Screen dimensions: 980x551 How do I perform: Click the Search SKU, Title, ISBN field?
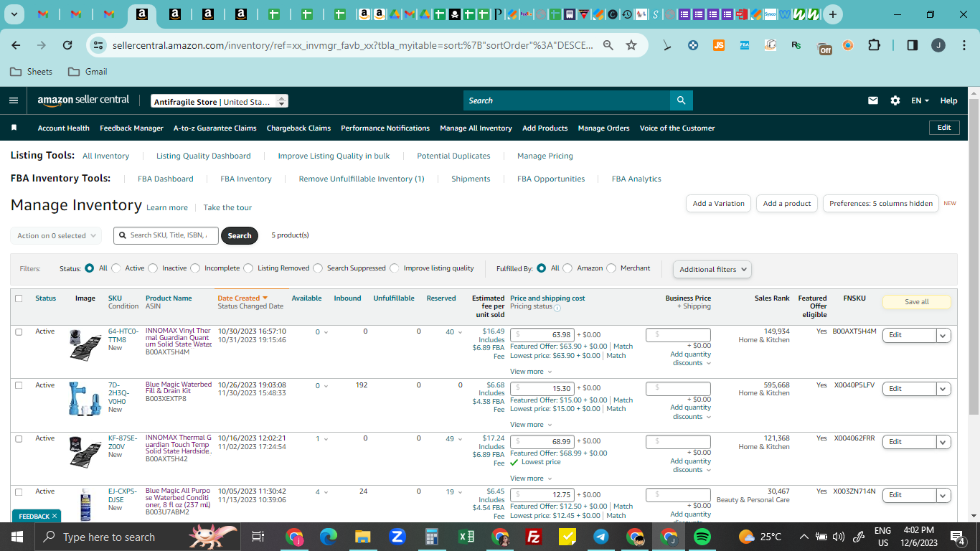point(166,235)
